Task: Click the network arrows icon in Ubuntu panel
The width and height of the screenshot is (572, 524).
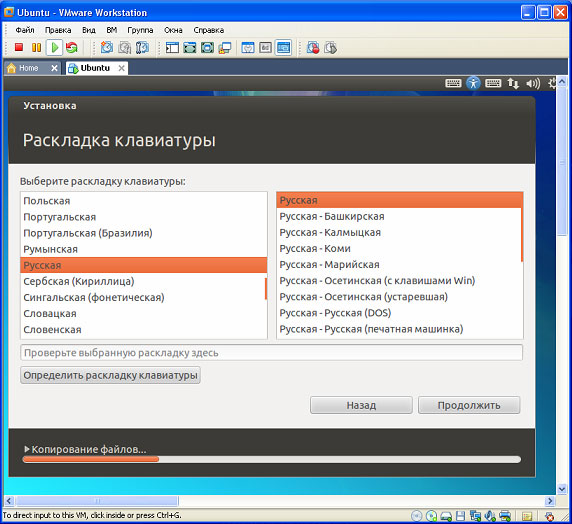Action: (x=513, y=84)
